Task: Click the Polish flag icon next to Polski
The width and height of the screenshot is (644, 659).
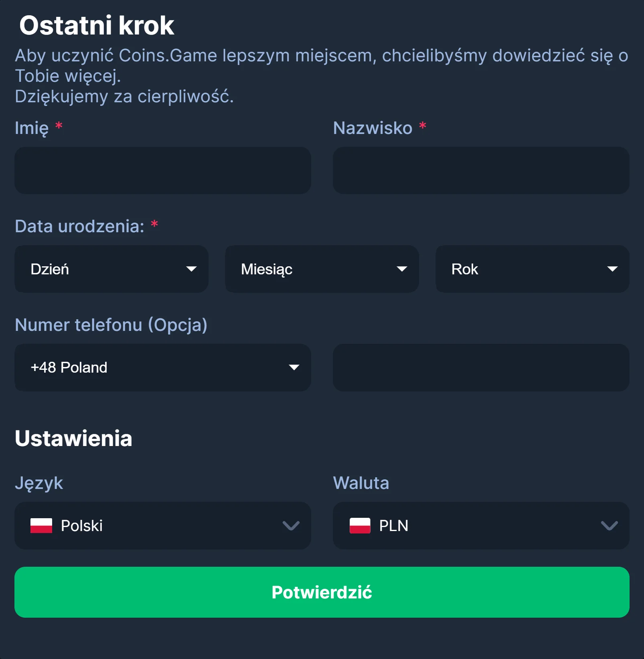Action: 42,526
